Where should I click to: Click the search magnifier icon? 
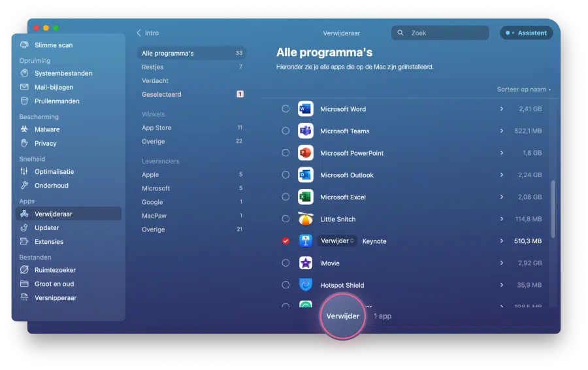coord(400,33)
